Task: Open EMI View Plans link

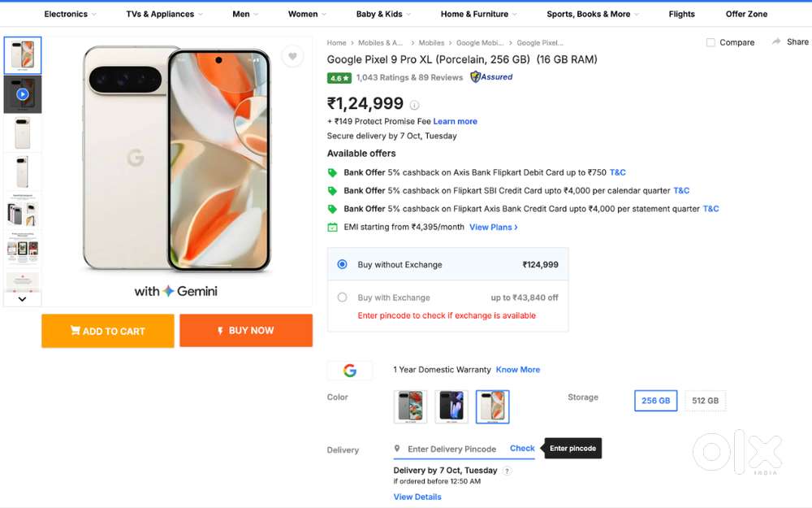Action: (493, 228)
